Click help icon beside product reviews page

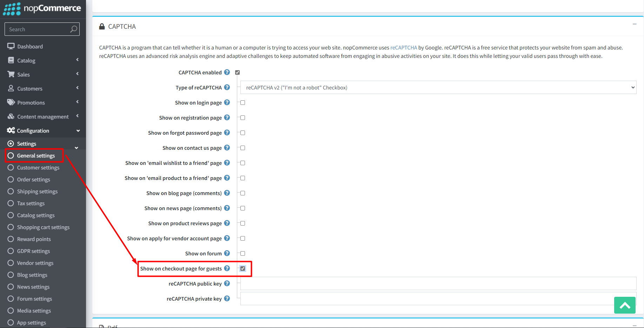pos(227,223)
